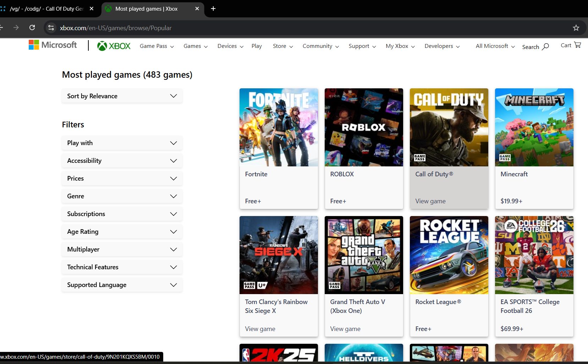This screenshot has width=588, height=364.
Task: Open the College Football 26 cover art
Action: pos(534,255)
